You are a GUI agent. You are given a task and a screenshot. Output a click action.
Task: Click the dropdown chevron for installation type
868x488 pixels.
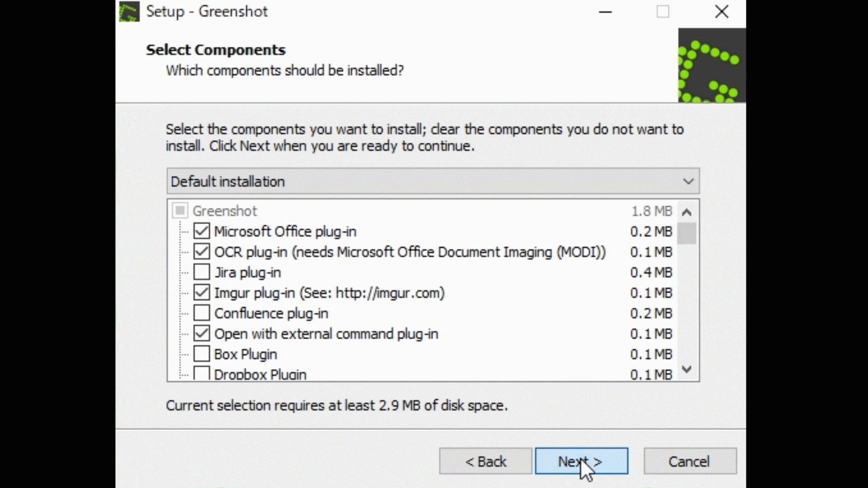tap(688, 182)
